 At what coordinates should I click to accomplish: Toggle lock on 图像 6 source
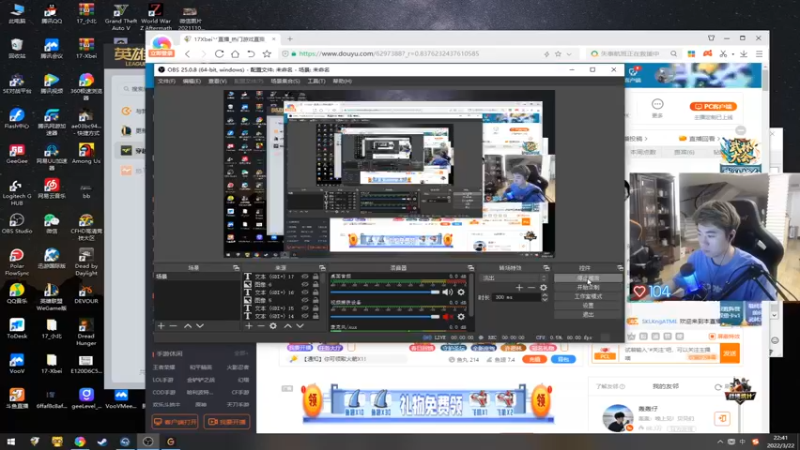coord(315,285)
